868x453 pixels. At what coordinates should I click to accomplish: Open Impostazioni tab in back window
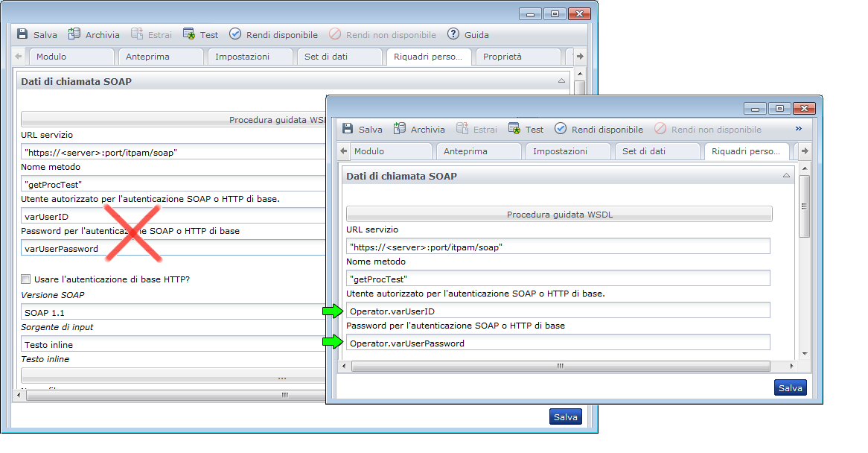[x=250, y=57]
